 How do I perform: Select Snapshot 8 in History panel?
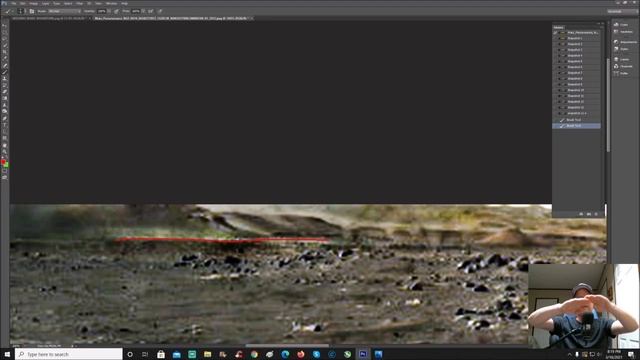point(576,79)
